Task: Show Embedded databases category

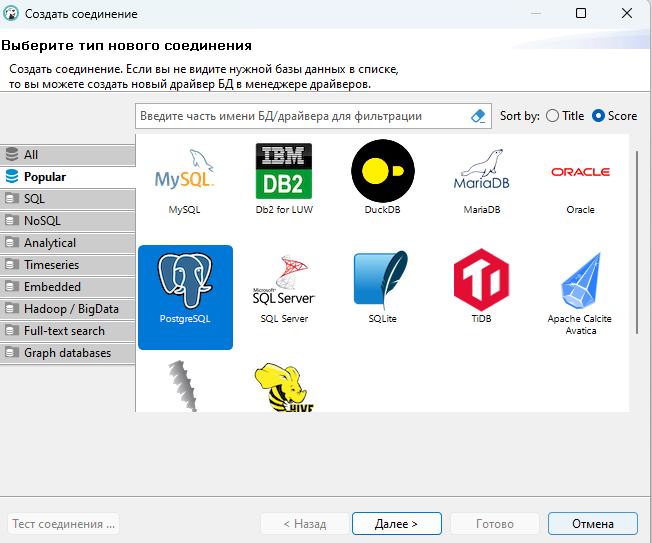Action: [x=68, y=287]
